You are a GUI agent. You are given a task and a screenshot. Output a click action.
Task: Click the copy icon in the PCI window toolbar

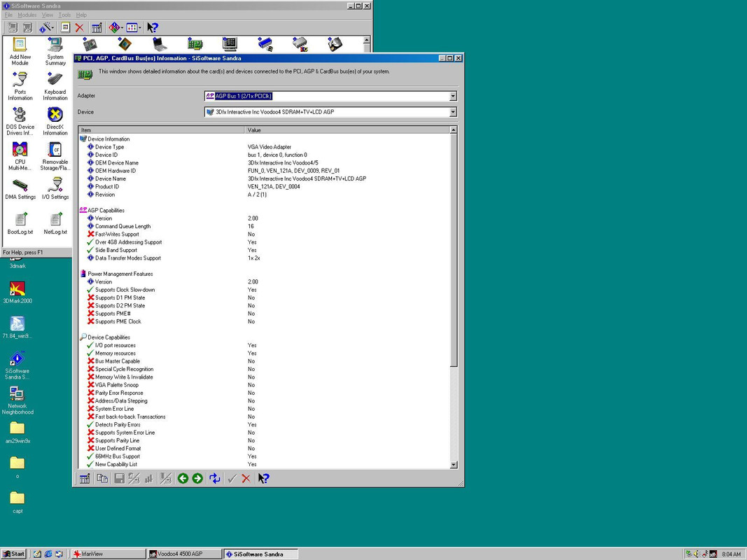[102, 479]
